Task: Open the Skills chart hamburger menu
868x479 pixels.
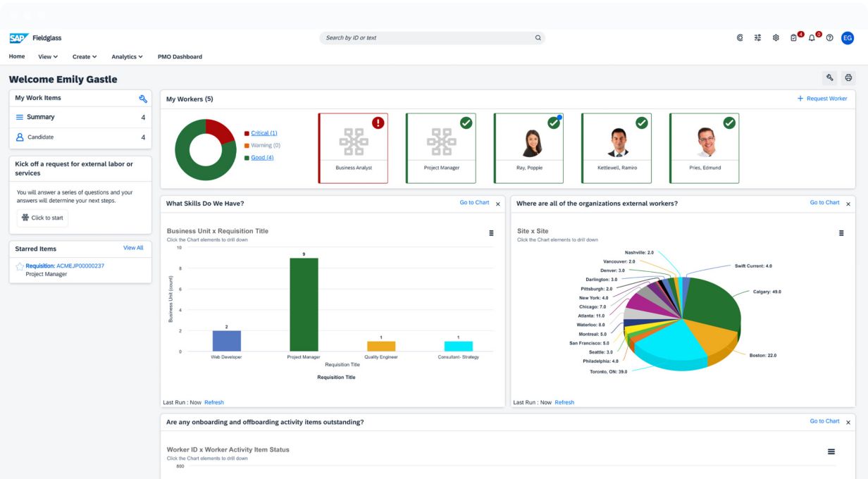Action: click(x=491, y=233)
